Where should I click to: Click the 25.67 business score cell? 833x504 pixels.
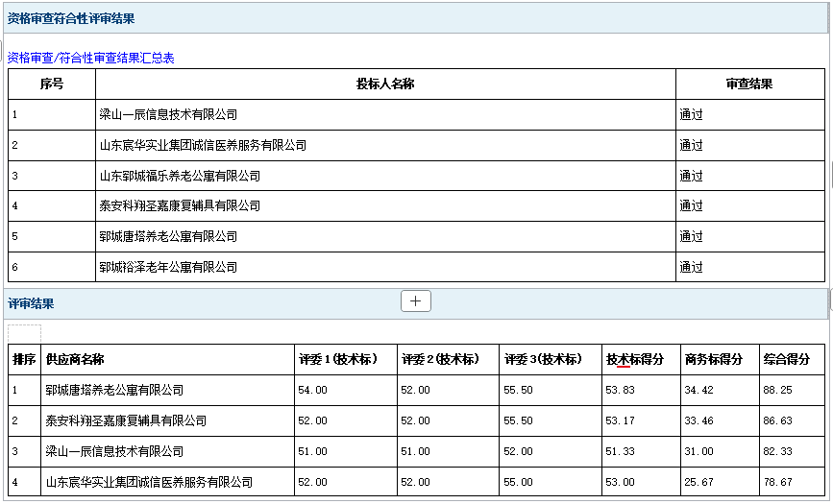point(698,482)
